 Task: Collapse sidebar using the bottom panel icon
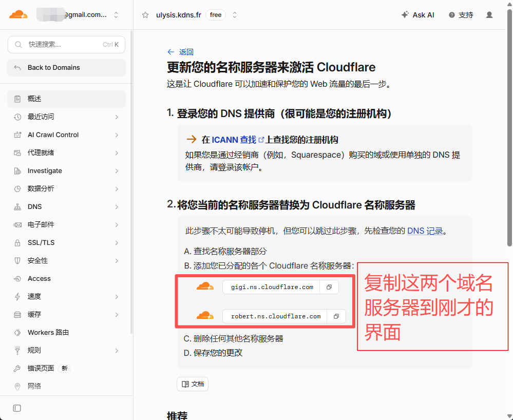point(17,408)
